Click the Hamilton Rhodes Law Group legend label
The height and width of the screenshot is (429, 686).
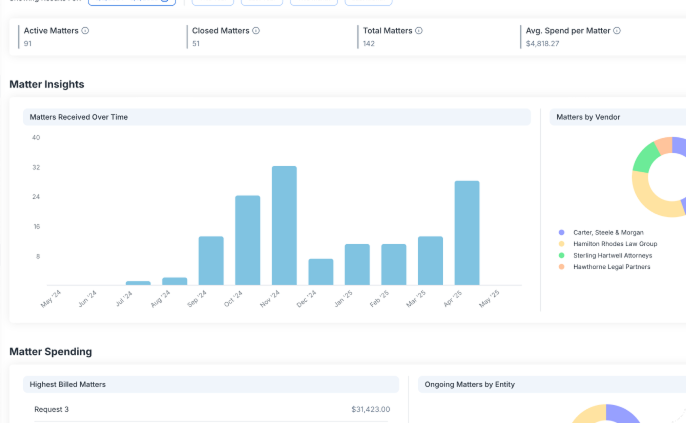pos(615,244)
